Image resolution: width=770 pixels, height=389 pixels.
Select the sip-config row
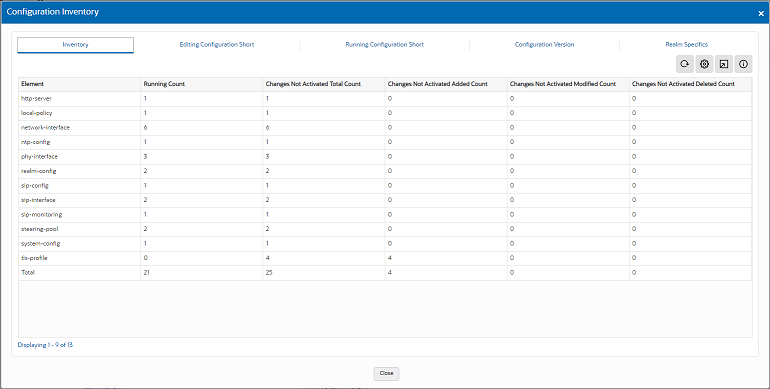tap(385, 186)
